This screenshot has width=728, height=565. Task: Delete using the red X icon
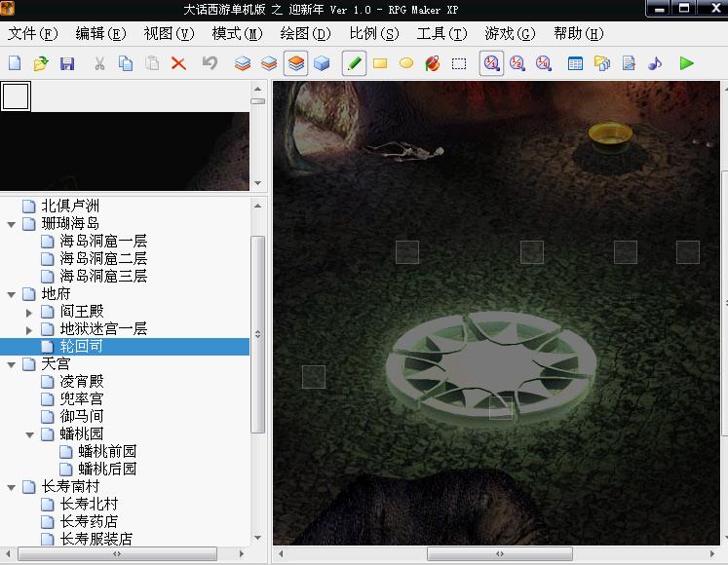[178, 63]
